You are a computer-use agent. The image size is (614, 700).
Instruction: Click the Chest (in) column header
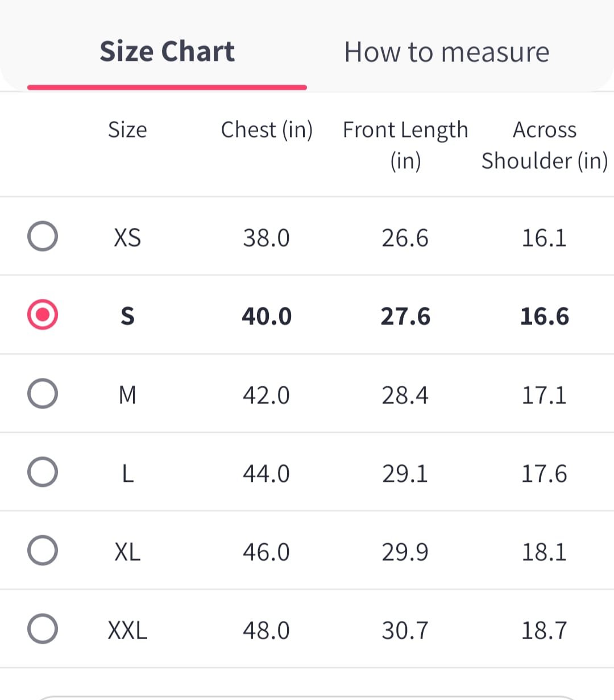pyautogui.click(x=267, y=130)
